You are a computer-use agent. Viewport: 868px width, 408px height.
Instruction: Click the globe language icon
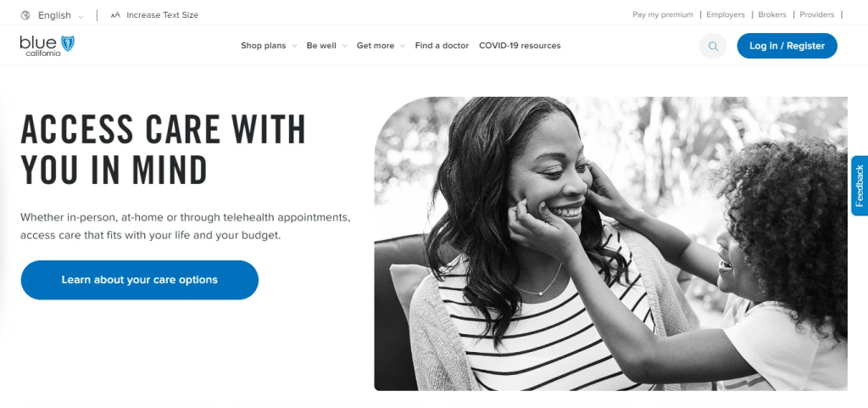click(x=25, y=15)
